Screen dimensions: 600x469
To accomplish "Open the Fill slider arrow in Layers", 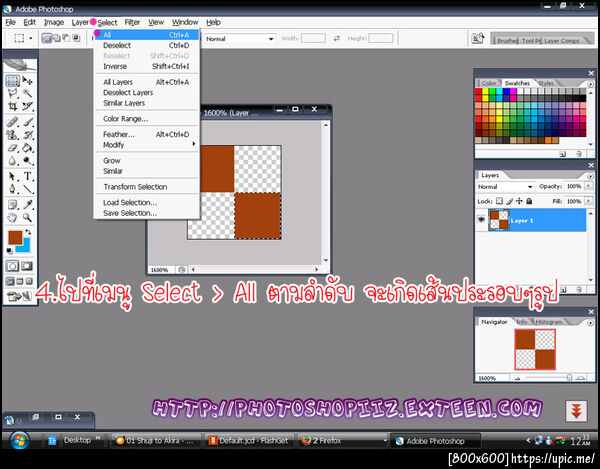I will (x=589, y=201).
